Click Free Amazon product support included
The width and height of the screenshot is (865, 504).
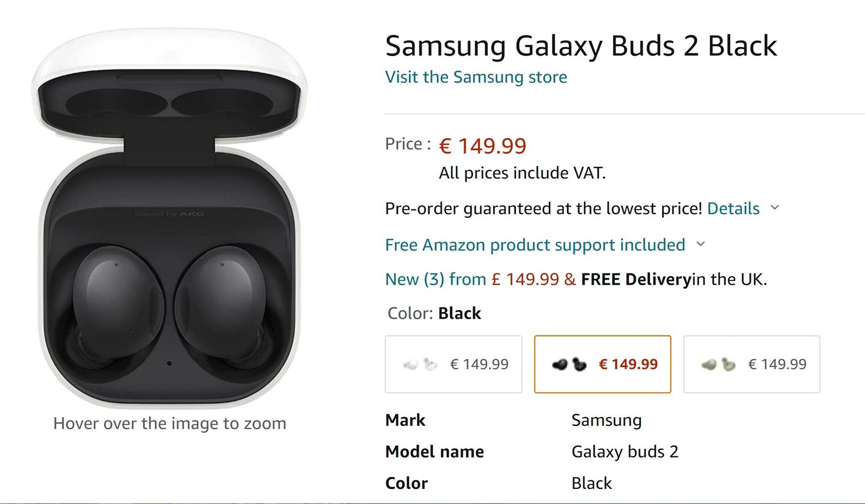[535, 245]
